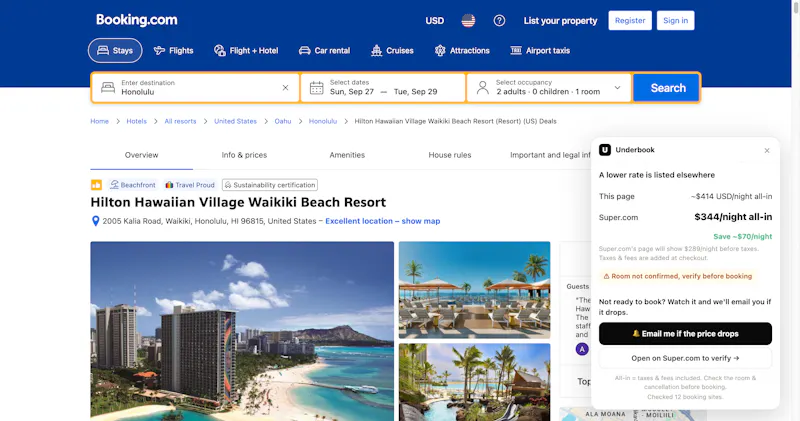Switch to House rules tab
This screenshot has width=800, height=421.
tap(449, 155)
